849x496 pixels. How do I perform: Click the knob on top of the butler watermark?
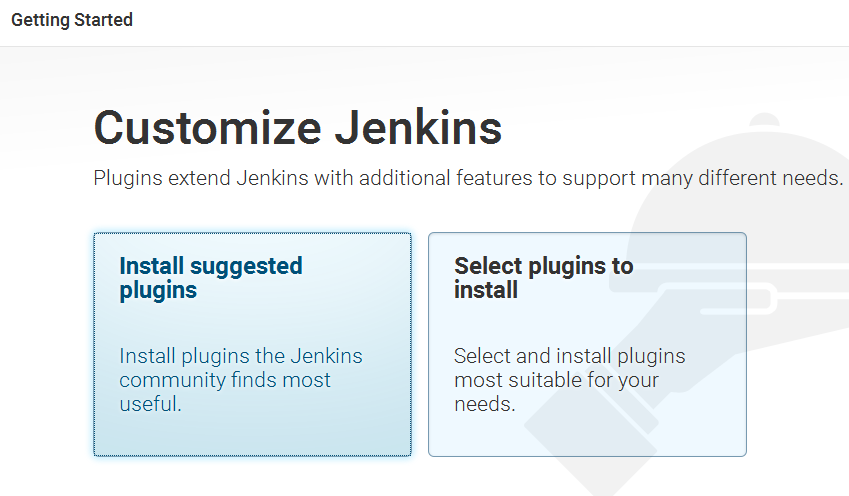[765, 120]
